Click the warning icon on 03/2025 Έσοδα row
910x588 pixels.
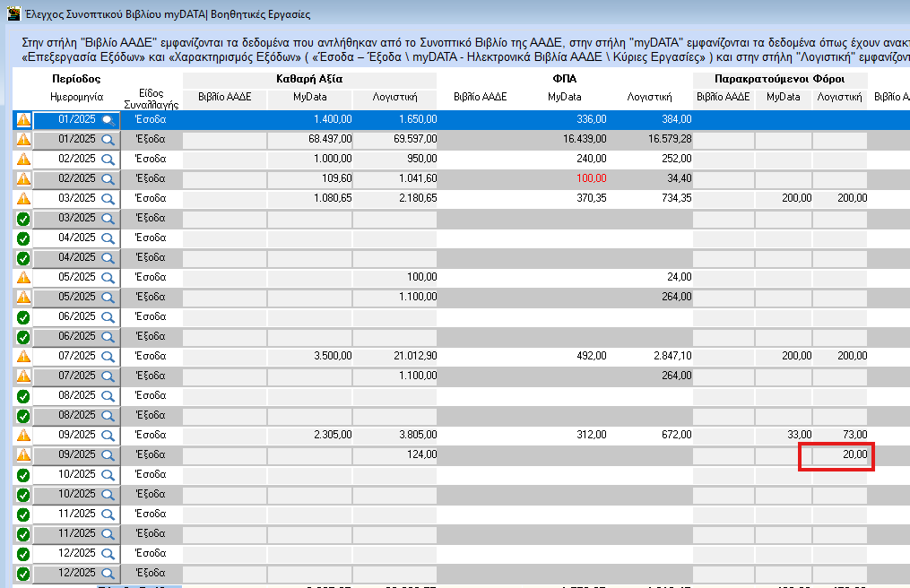tap(23, 198)
